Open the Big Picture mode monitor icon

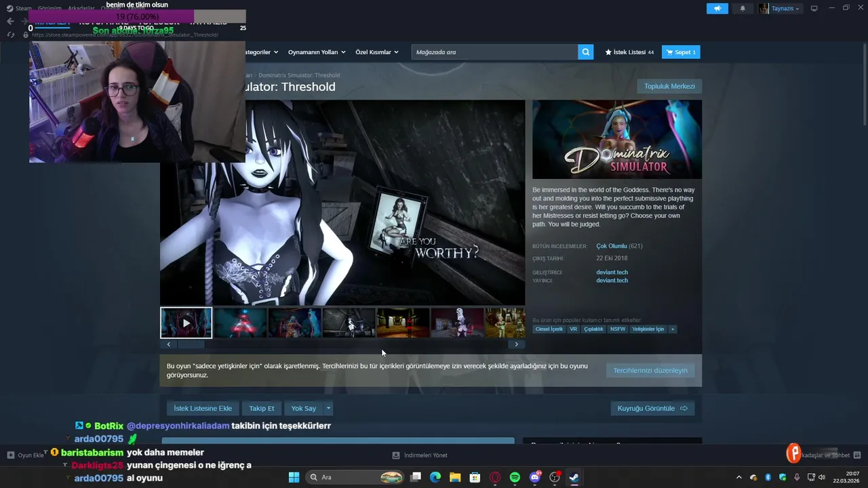pyautogui.click(x=814, y=8)
